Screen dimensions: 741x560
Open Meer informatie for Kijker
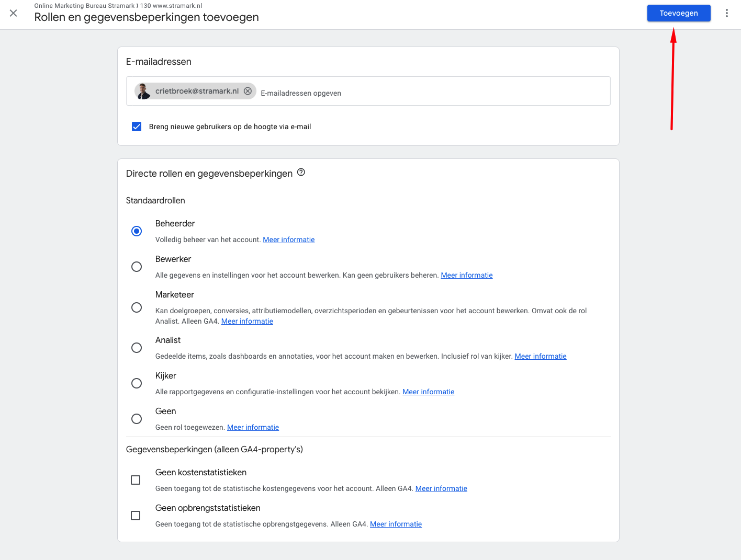pyautogui.click(x=428, y=391)
